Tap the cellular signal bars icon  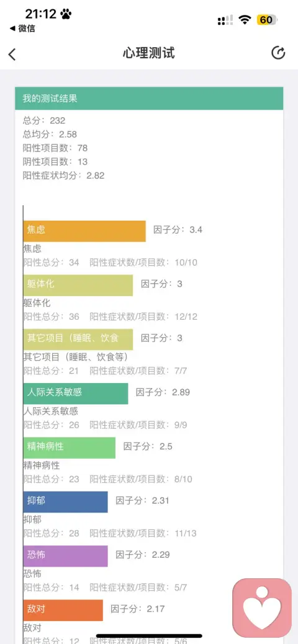pos(225,20)
